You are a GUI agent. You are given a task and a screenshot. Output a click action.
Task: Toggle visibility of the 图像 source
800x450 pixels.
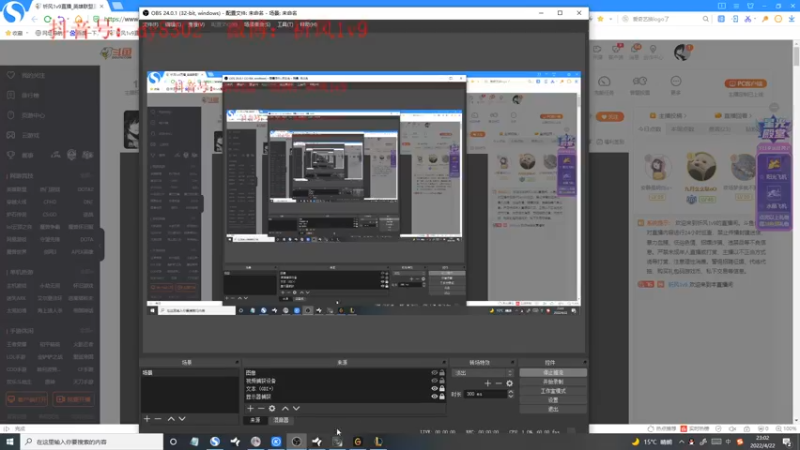coord(434,373)
